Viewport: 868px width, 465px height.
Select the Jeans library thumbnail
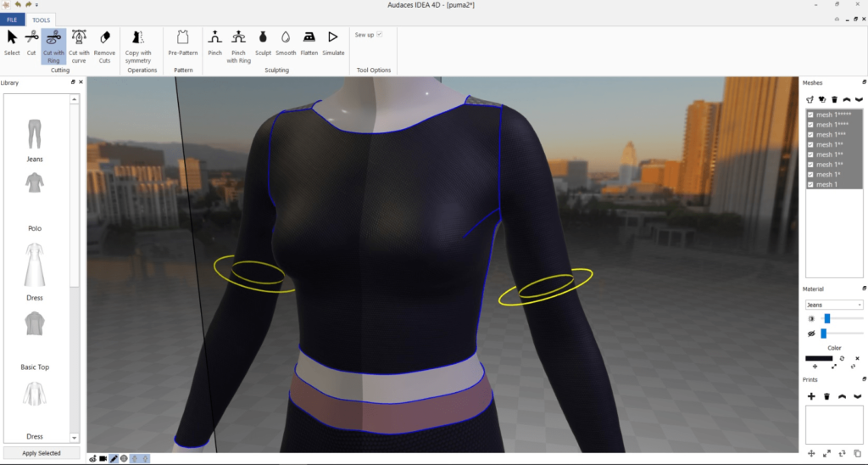[34, 134]
